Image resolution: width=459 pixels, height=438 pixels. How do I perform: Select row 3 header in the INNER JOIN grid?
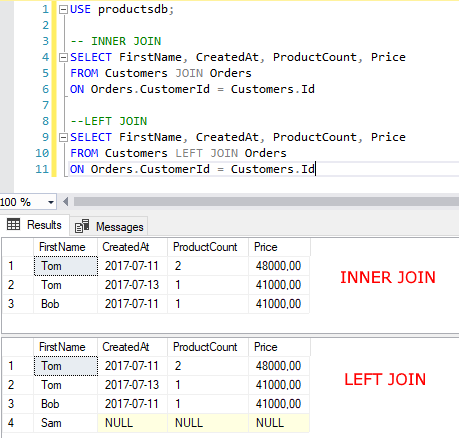[x=18, y=304]
